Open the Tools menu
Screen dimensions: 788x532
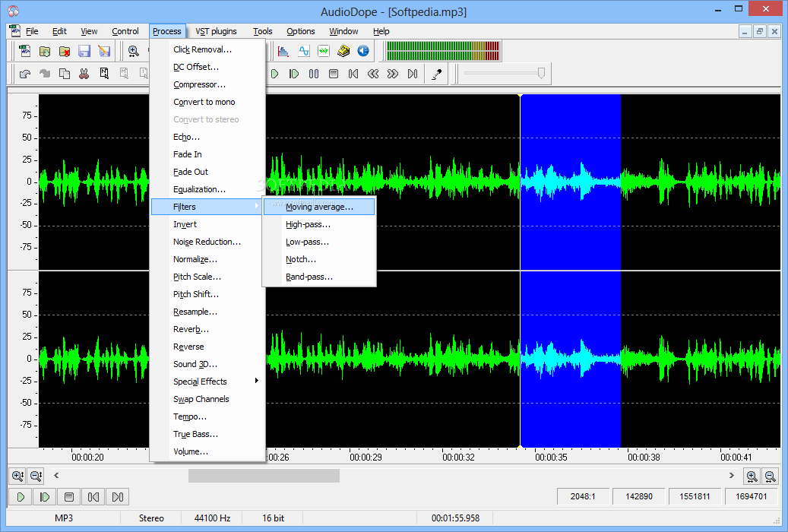[262, 31]
